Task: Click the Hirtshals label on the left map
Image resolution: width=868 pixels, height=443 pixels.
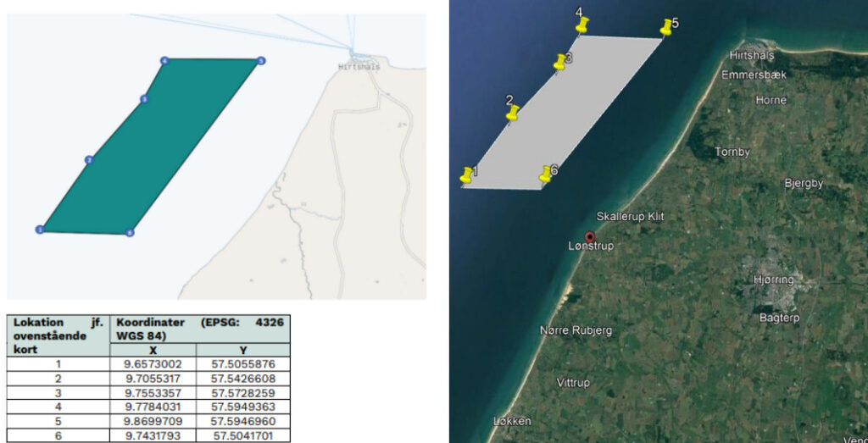Action: (358, 65)
